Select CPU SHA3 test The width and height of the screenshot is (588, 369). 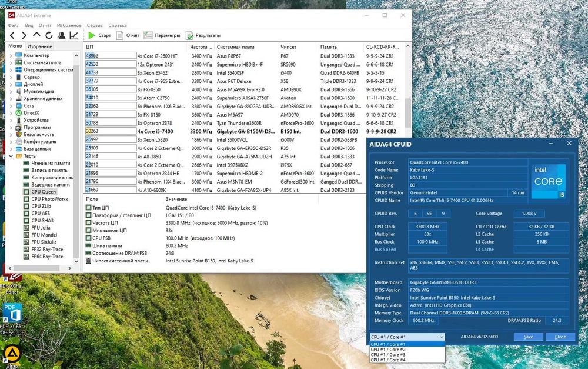pyautogui.click(x=42, y=220)
